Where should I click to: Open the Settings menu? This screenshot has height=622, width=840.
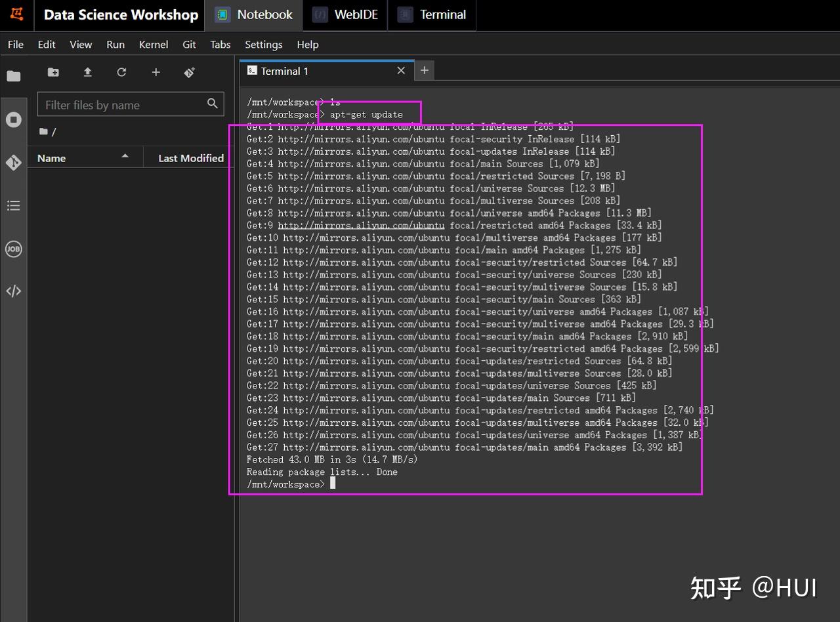(264, 45)
